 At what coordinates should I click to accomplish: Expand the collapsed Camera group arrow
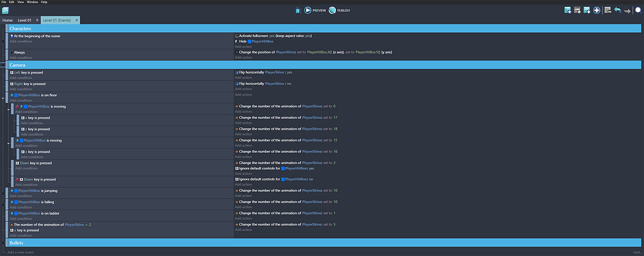(3, 65)
